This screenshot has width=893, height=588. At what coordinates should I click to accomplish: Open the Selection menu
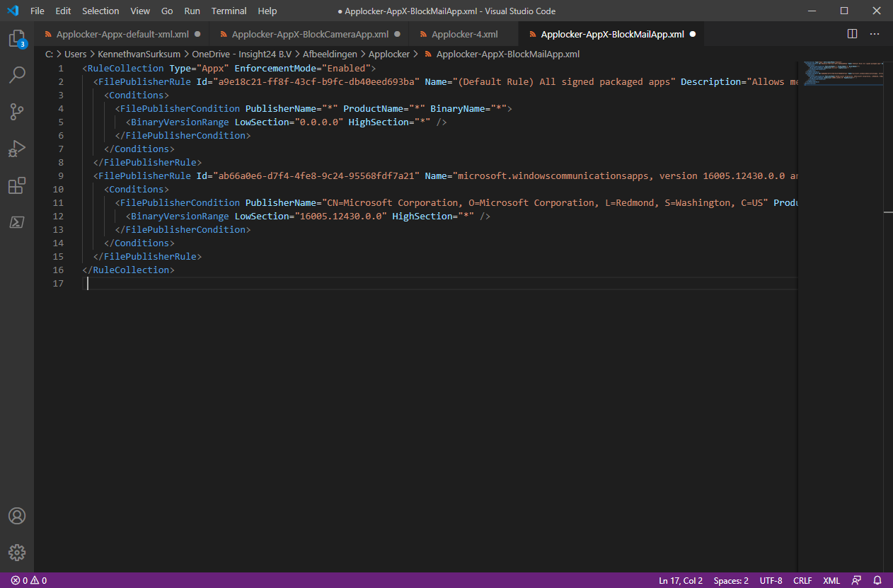100,11
